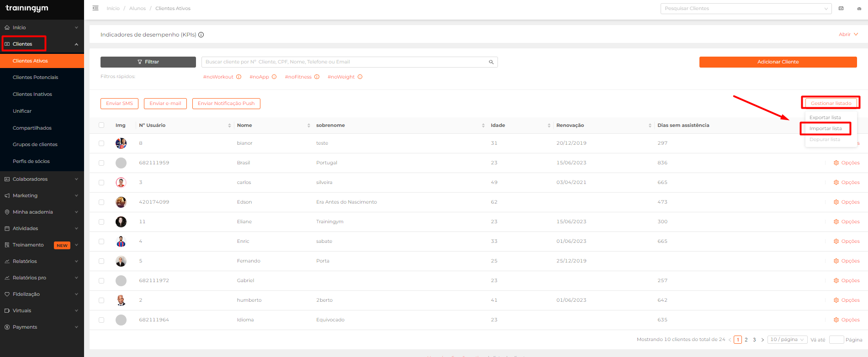Choose Exportar lista from dropdown

[x=825, y=117]
